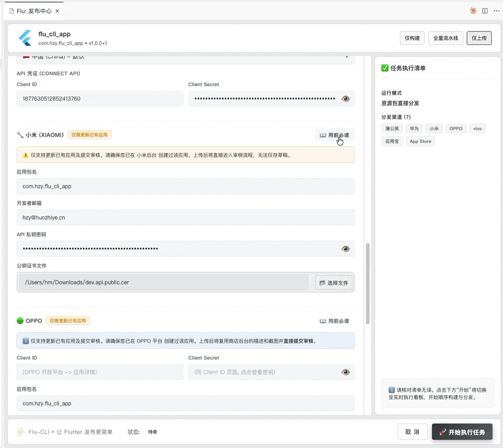Reveal Xiaomi API 私钥密码 with eye icon
Screen dimensions: 503x448
coord(345,249)
